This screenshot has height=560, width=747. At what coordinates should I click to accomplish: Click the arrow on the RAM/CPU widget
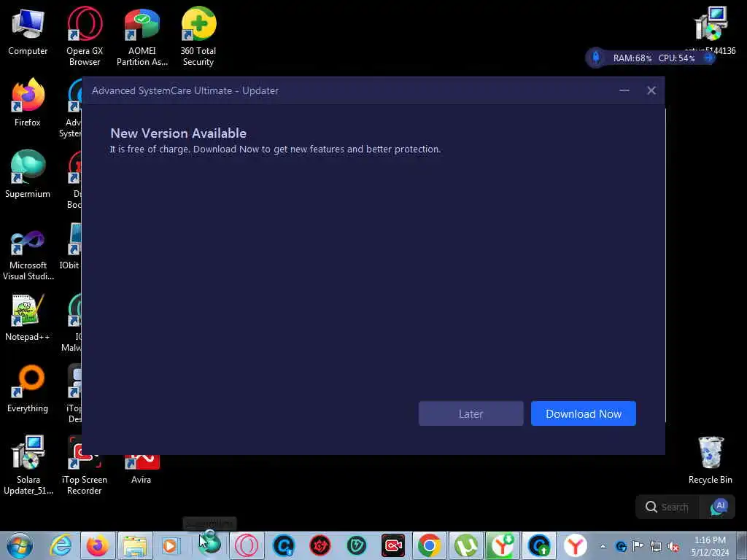coord(709,58)
